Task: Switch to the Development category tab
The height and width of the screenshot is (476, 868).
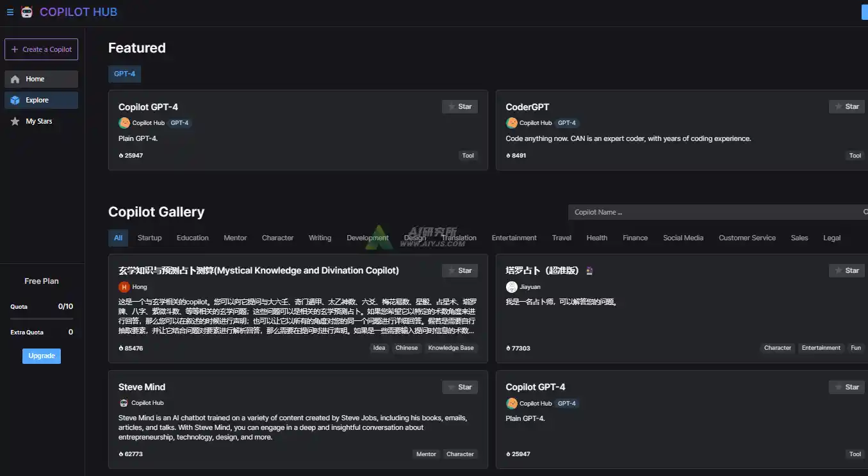Action: click(367, 238)
